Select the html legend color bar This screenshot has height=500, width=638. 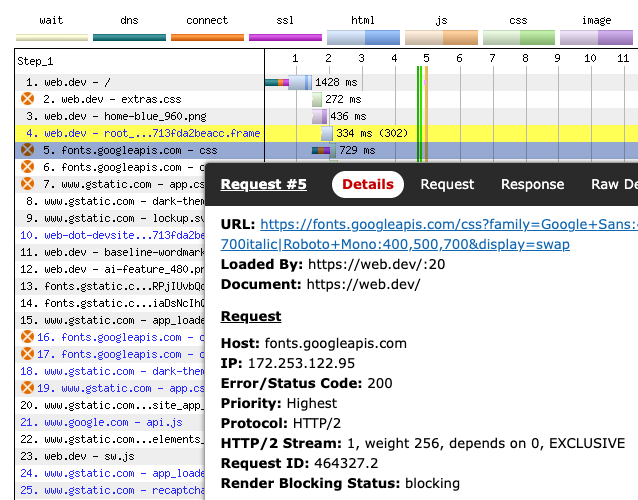pos(363,37)
